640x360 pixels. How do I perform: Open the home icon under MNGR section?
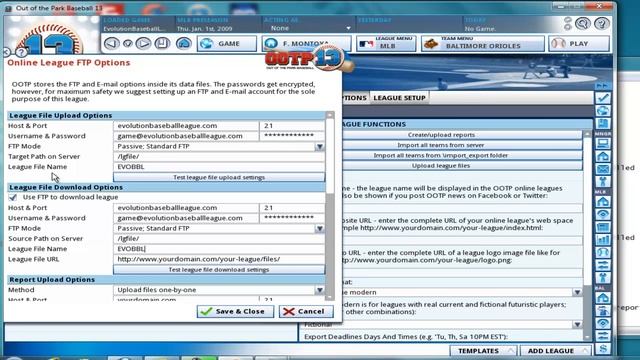603,156
